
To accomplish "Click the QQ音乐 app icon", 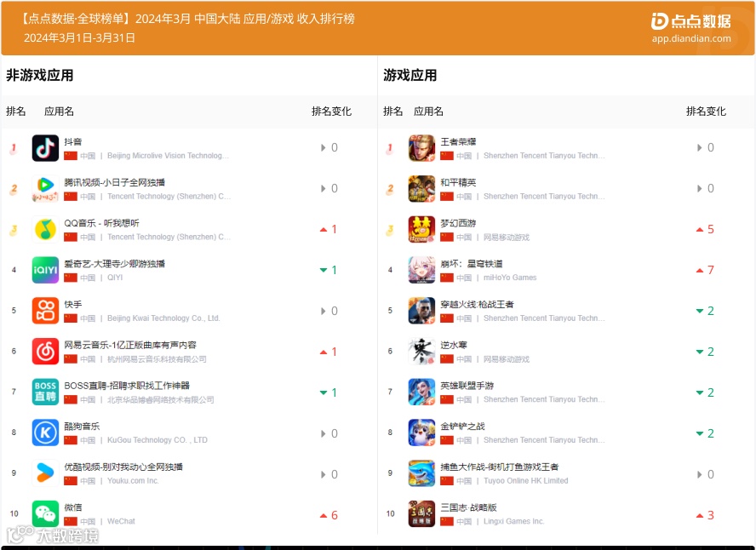I will (x=45, y=229).
